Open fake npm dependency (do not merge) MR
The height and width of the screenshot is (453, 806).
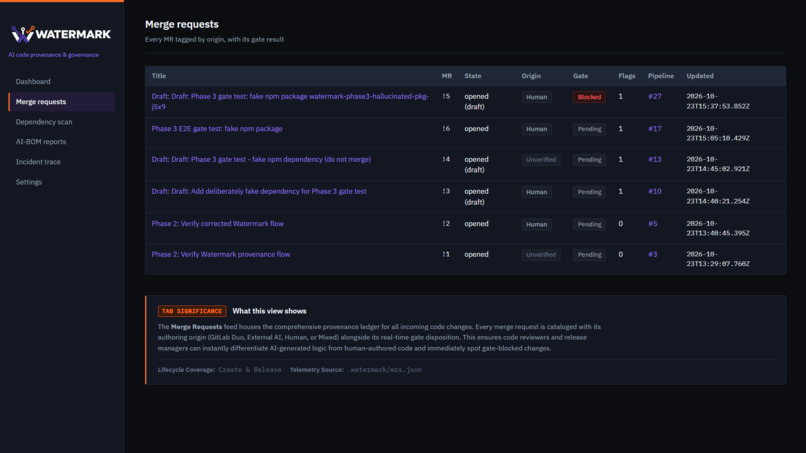(261, 159)
